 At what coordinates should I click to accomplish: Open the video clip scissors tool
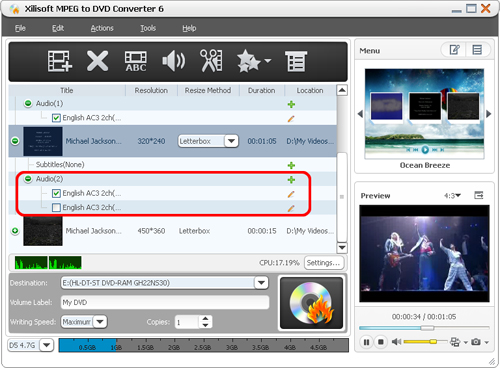coord(211,61)
